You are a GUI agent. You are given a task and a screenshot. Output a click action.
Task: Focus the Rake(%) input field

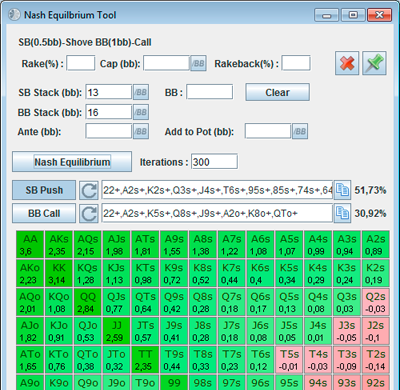coord(81,63)
